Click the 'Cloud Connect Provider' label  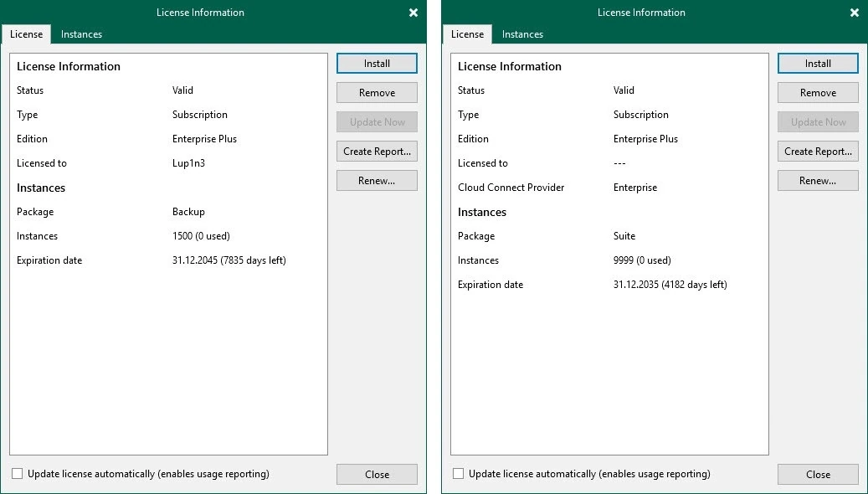click(511, 188)
